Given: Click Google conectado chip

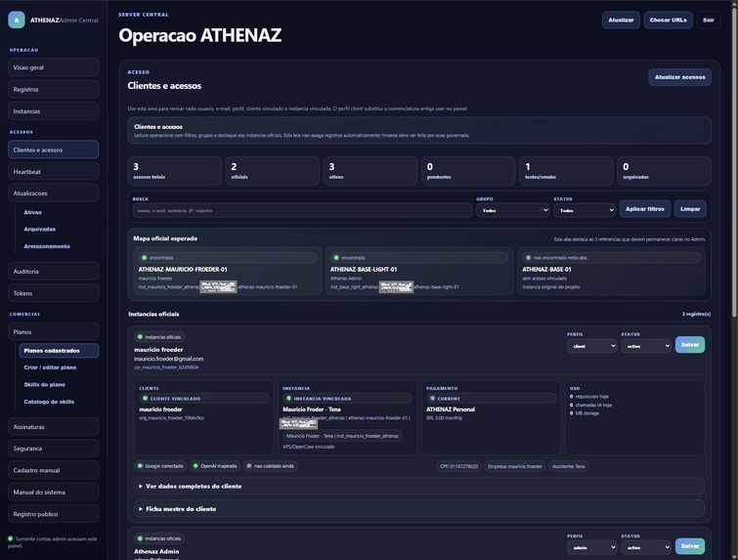Looking at the screenshot, I should [160, 466].
